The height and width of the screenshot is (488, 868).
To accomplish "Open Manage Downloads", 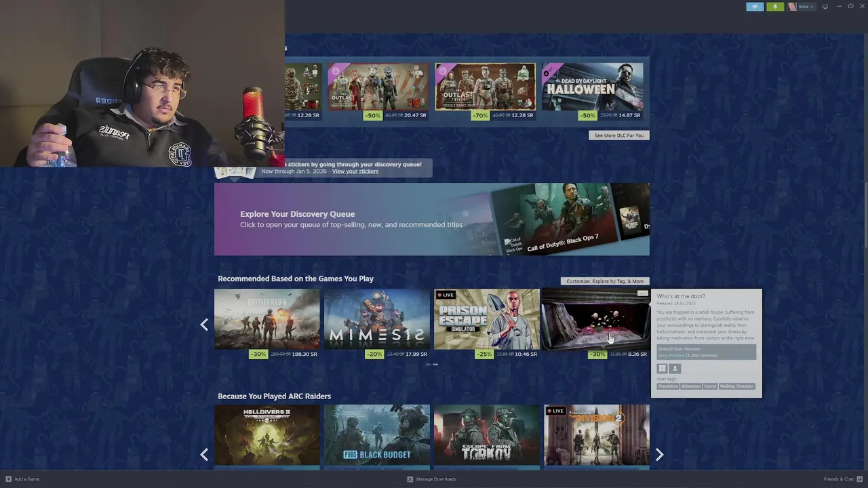I will pyautogui.click(x=431, y=479).
